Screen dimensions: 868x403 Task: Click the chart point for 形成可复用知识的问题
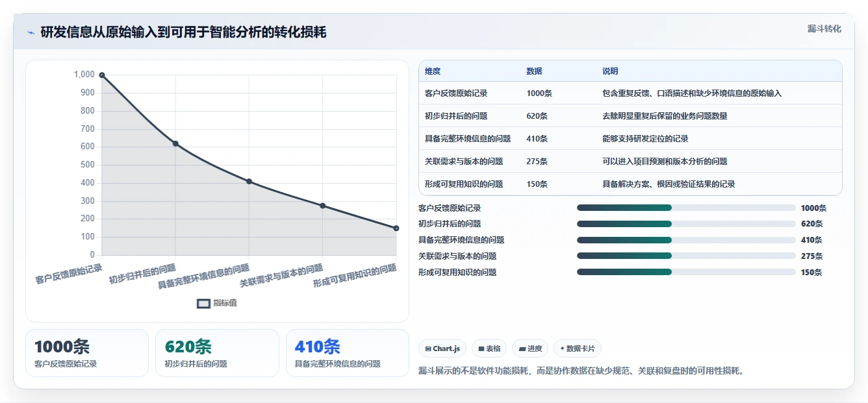point(396,228)
